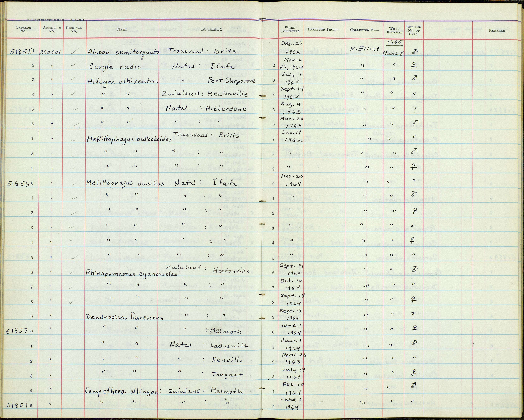This screenshot has width=524, height=420.
Task: Select the 'Name' column header
Action: (122, 29)
